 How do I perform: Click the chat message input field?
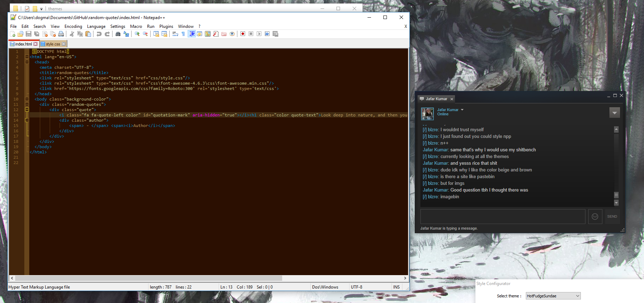[x=503, y=217]
